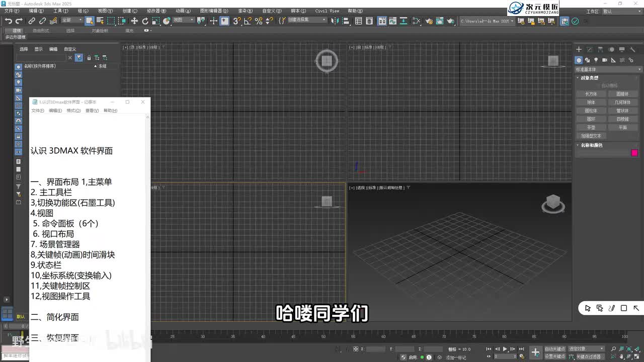
Task: Open the 编辑(E) menu
Action: point(36,11)
